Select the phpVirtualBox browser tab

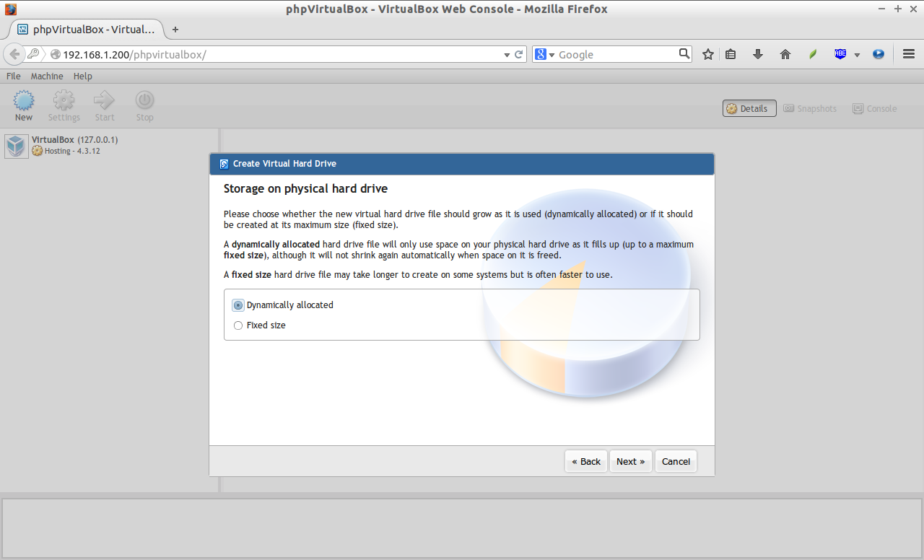(87, 30)
